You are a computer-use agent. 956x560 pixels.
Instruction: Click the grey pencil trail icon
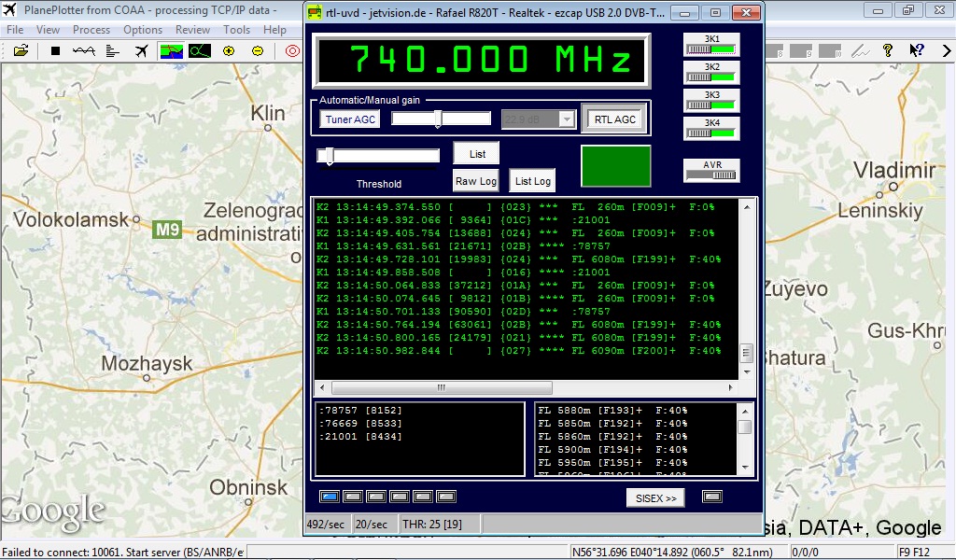(860, 51)
